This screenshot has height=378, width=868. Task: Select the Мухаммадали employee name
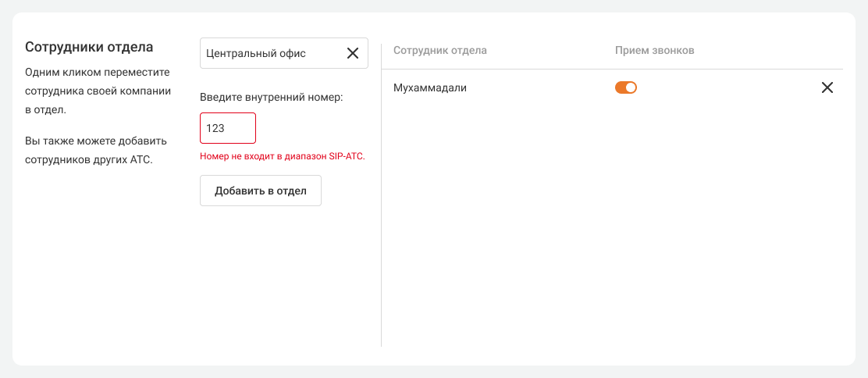click(x=430, y=87)
